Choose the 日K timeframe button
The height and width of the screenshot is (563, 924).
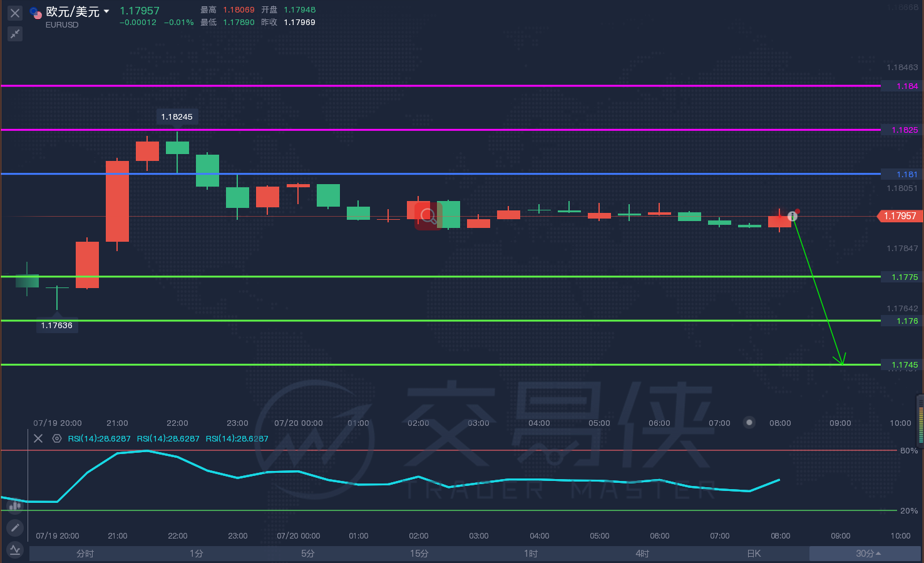click(x=754, y=554)
